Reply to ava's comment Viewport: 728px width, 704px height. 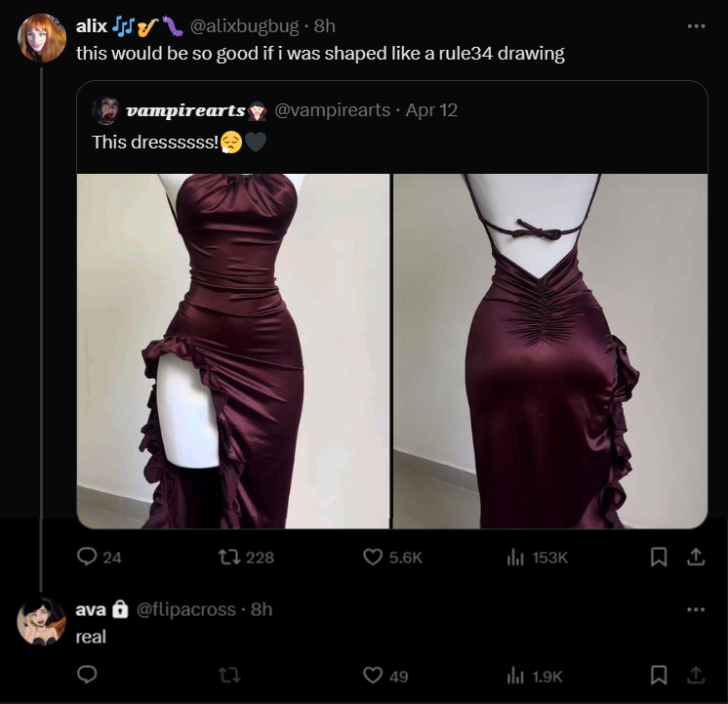(87, 675)
